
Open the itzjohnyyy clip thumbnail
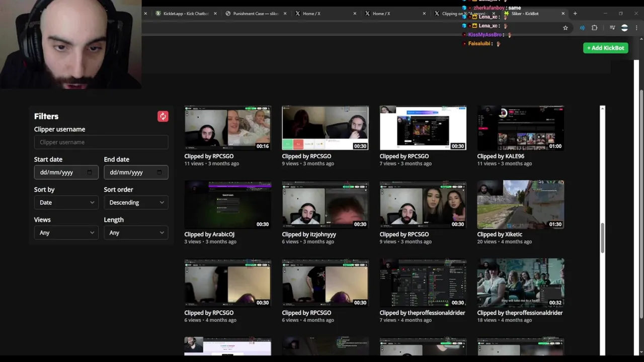pyautogui.click(x=326, y=205)
